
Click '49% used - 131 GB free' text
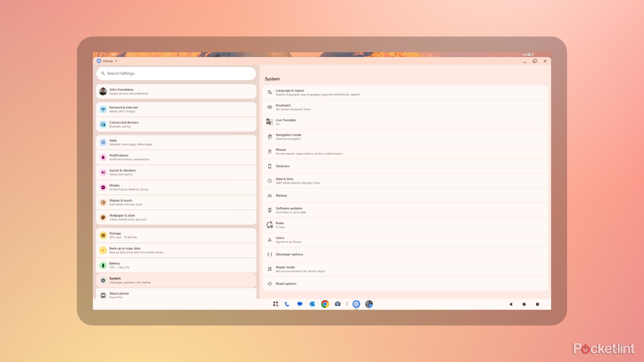(x=123, y=237)
